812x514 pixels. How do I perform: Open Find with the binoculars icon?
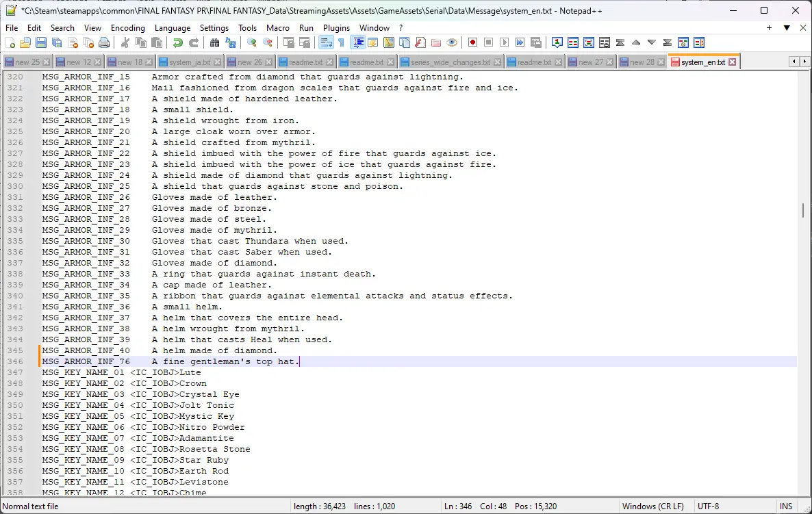pyautogui.click(x=214, y=43)
